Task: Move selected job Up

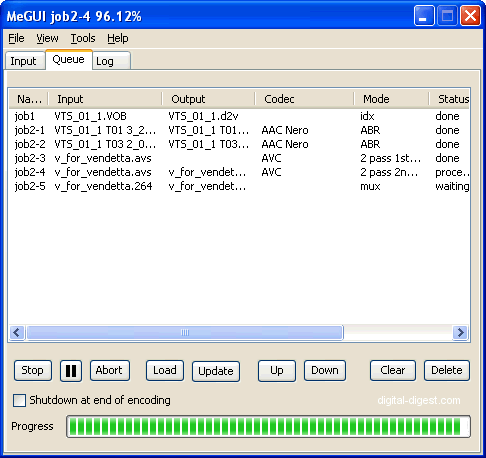Action: click(x=277, y=370)
